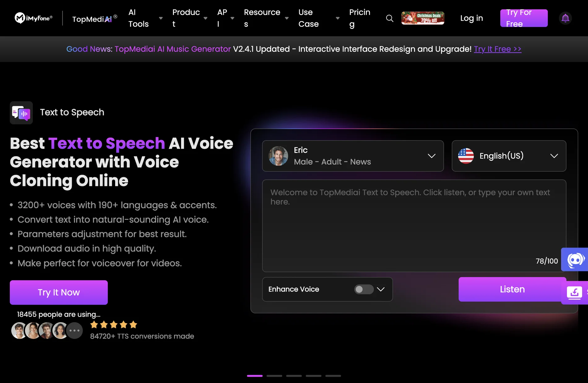Select the fourth carousel slide indicator
This screenshot has height=383, width=588.
point(313,376)
